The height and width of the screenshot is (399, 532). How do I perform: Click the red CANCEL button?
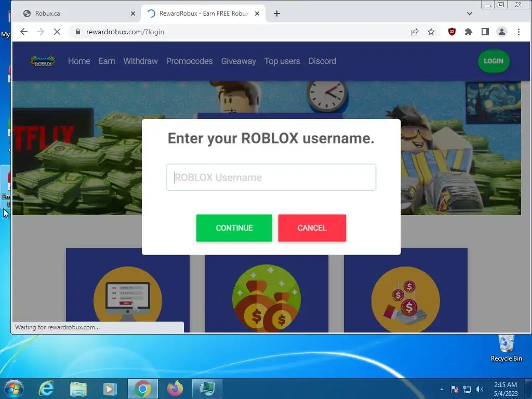(312, 228)
